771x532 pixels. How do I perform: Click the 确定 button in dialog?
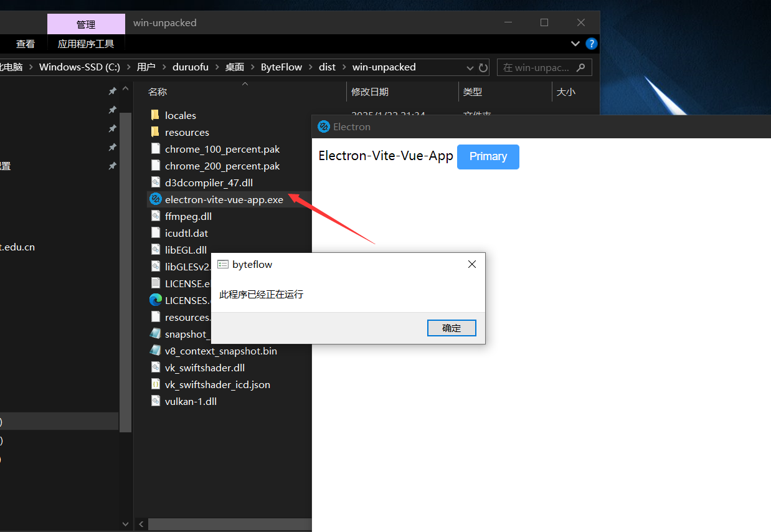tap(452, 328)
